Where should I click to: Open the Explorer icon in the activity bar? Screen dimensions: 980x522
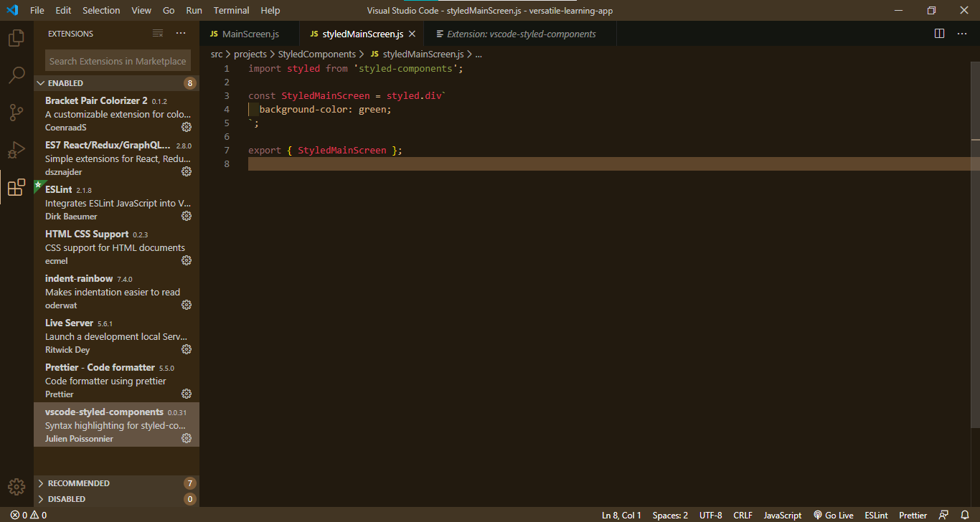tap(16, 38)
